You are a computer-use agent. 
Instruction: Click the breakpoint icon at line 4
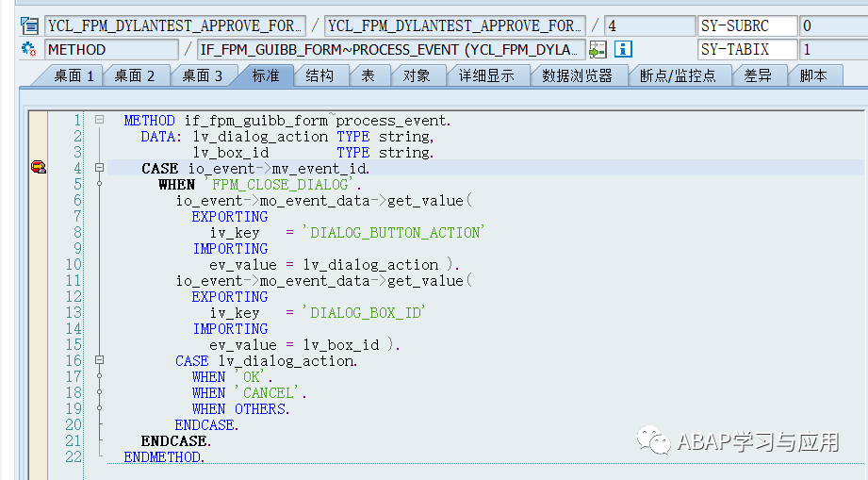39,167
